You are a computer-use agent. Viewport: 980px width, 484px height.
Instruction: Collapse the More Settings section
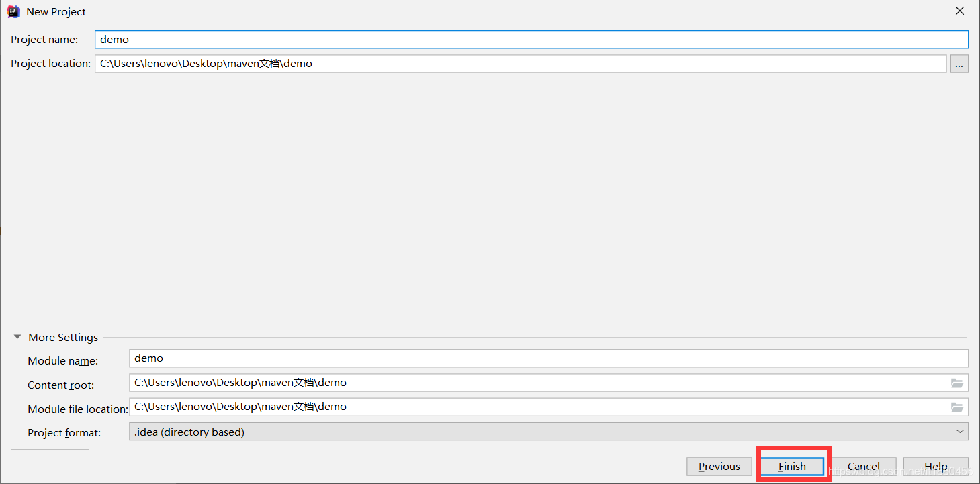(17, 337)
